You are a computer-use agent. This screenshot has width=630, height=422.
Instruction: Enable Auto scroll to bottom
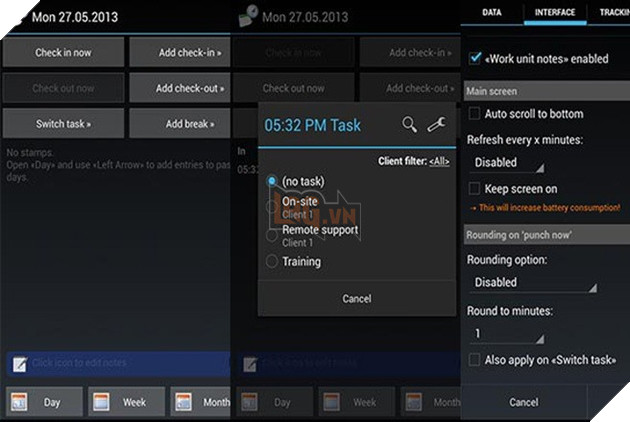(x=475, y=114)
